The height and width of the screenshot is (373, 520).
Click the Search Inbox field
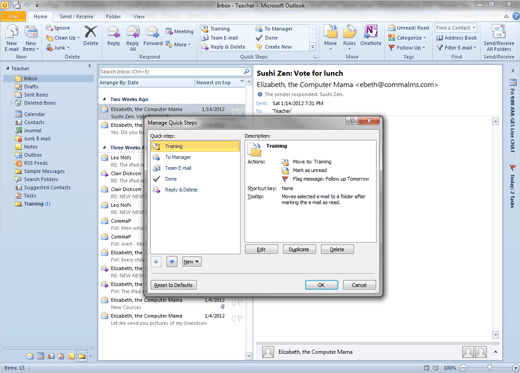coord(171,72)
